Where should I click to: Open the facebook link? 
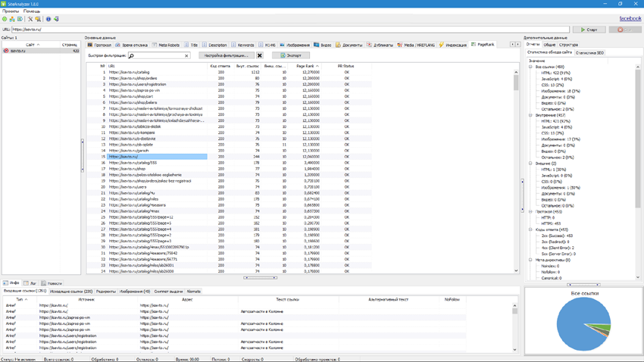tap(630, 18)
